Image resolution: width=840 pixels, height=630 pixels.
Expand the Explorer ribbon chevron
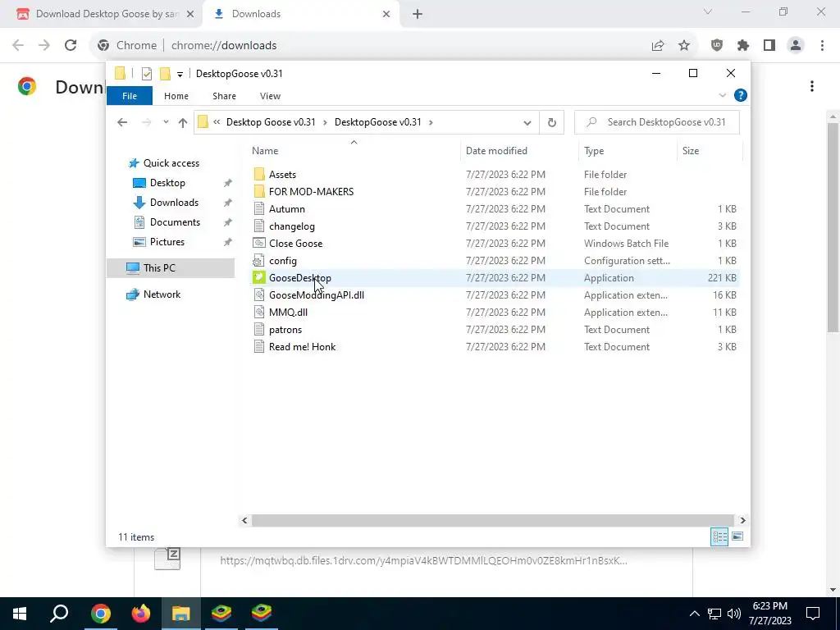pyautogui.click(x=722, y=95)
